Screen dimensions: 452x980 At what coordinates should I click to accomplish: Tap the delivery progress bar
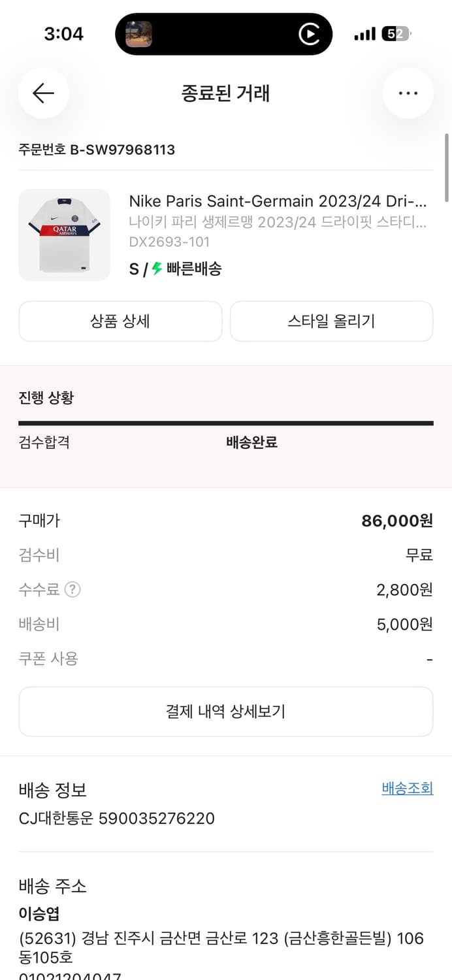point(225,423)
